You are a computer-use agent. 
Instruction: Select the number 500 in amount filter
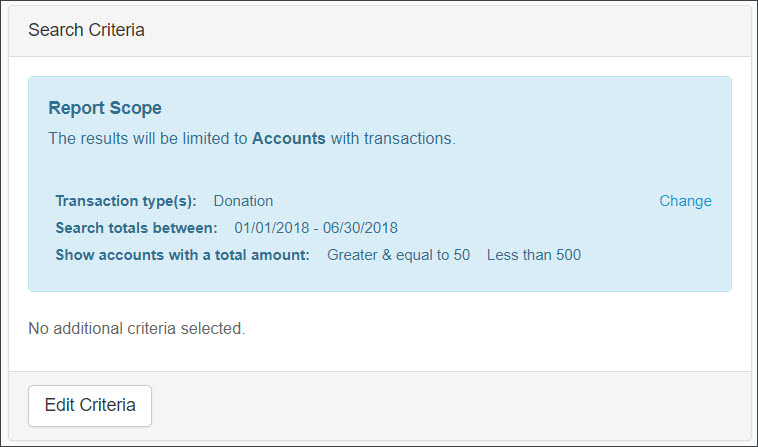pos(568,255)
